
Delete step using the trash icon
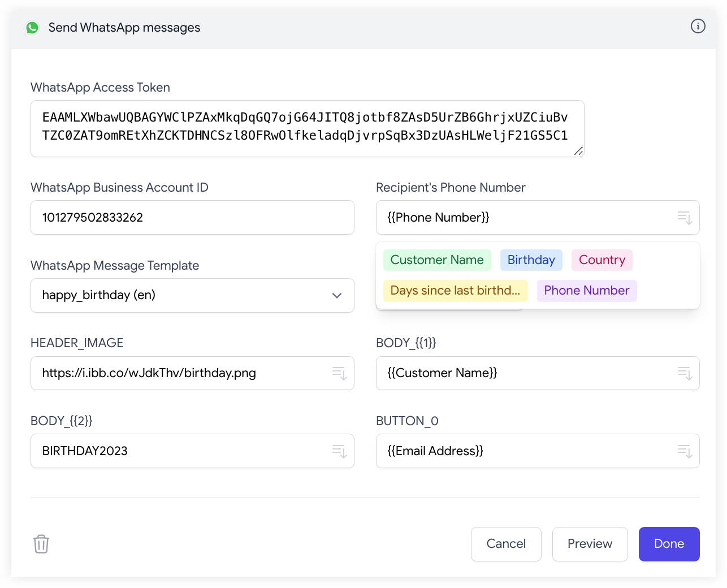point(41,544)
